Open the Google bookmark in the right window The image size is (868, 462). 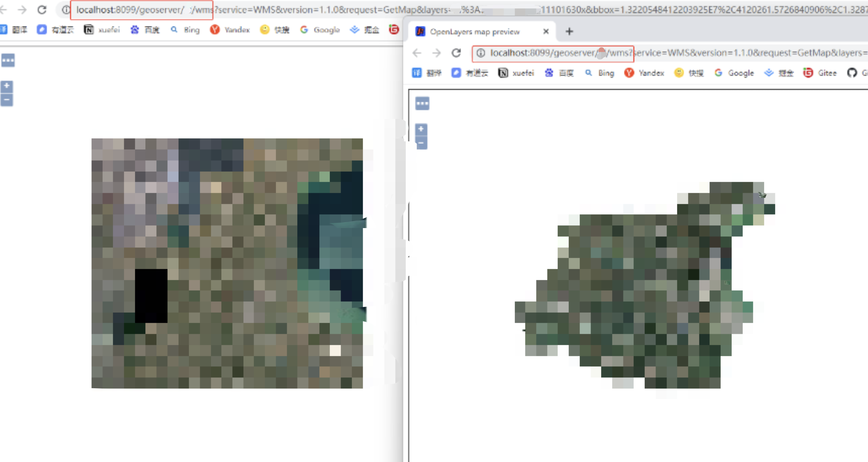734,73
